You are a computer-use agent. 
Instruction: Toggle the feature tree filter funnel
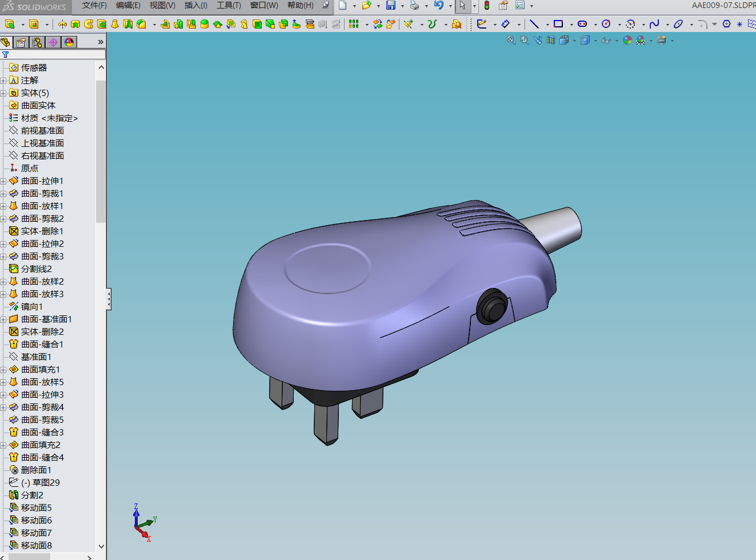click(x=6, y=55)
